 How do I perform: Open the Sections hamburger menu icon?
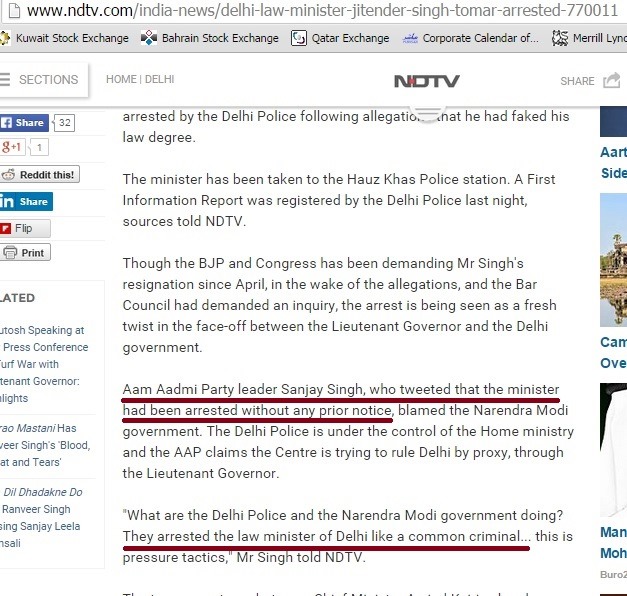pos(5,80)
